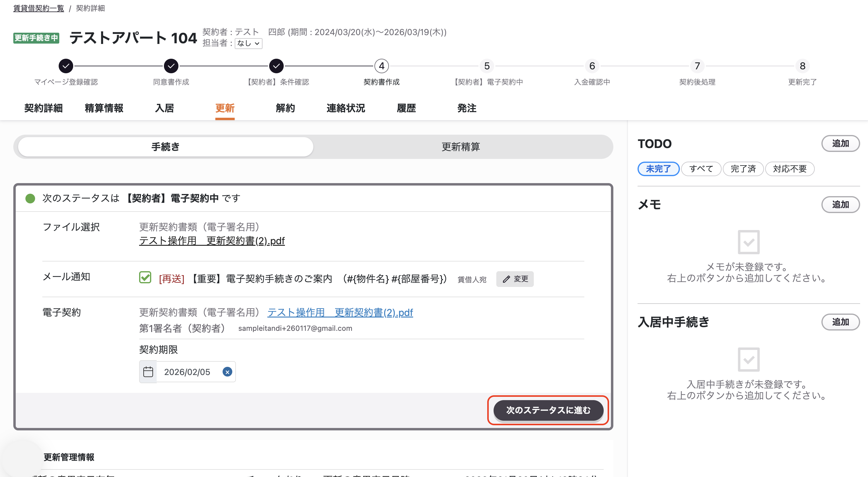The width and height of the screenshot is (868, 477).
Task: Filter TODO by 完了済
Action: (743, 169)
